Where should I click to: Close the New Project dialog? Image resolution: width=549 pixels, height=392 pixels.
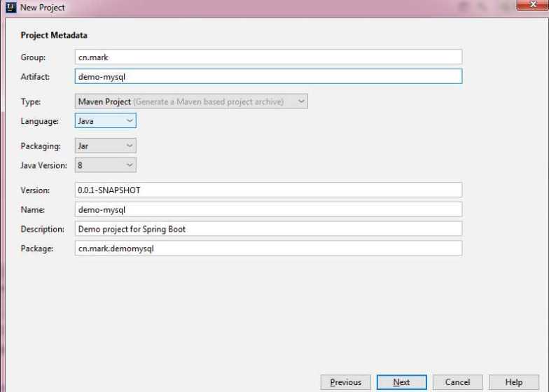pyautogui.click(x=532, y=5)
